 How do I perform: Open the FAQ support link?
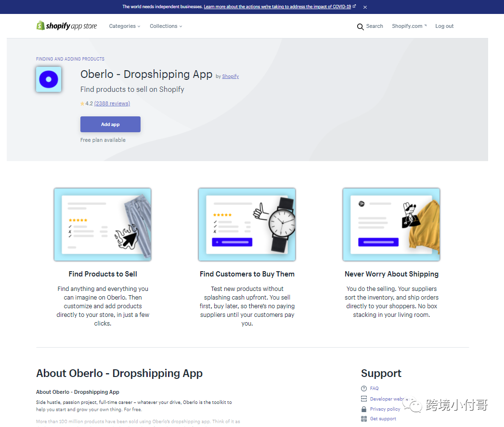[x=374, y=389]
